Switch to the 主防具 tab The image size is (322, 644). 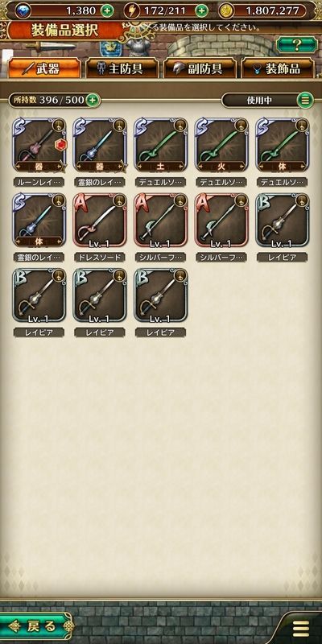coord(122,68)
